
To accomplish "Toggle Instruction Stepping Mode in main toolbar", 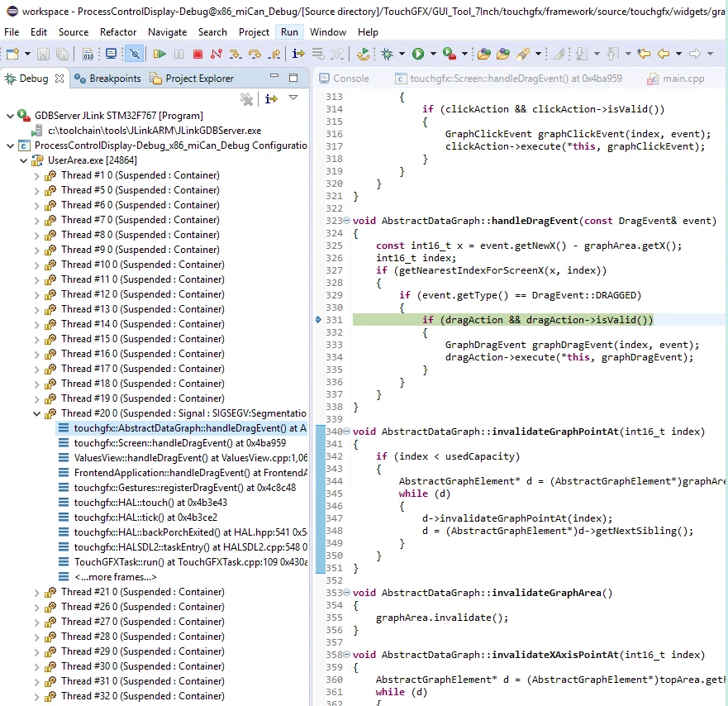I will [x=298, y=54].
